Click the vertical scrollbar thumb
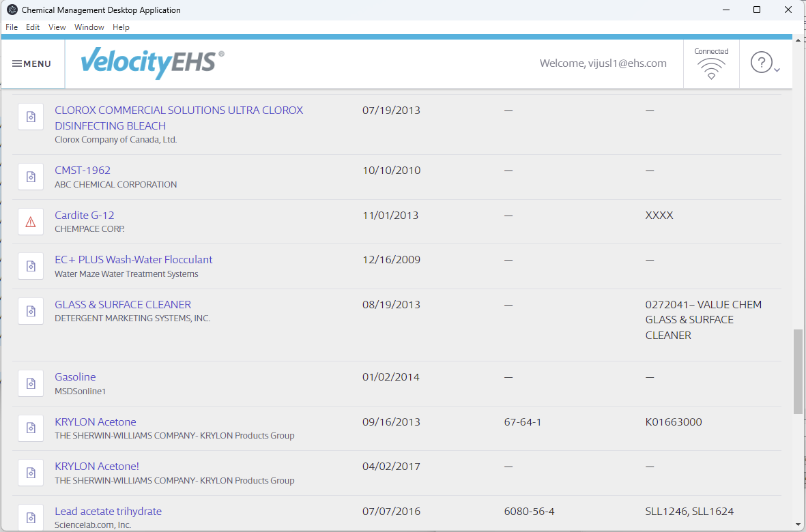This screenshot has width=806, height=532. pos(798,371)
